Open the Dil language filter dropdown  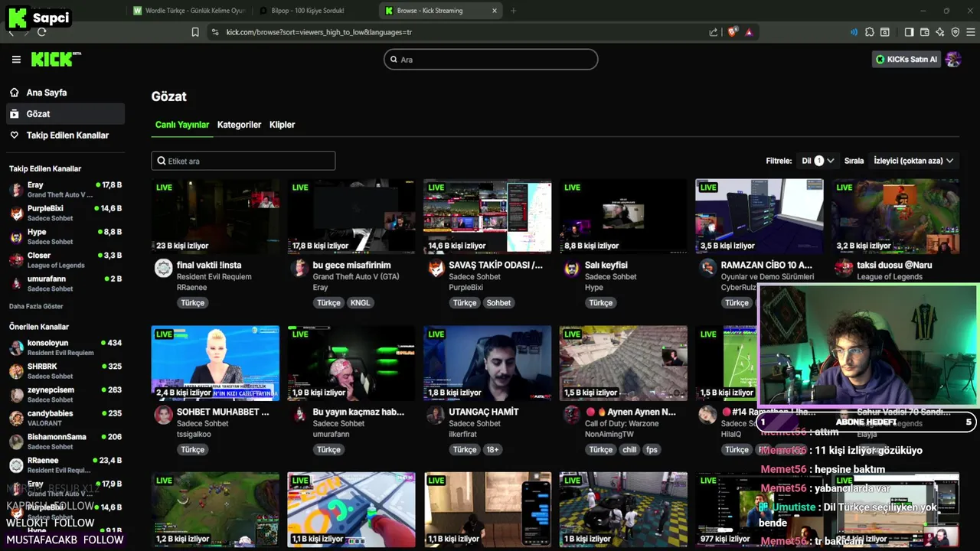[x=818, y=161]
